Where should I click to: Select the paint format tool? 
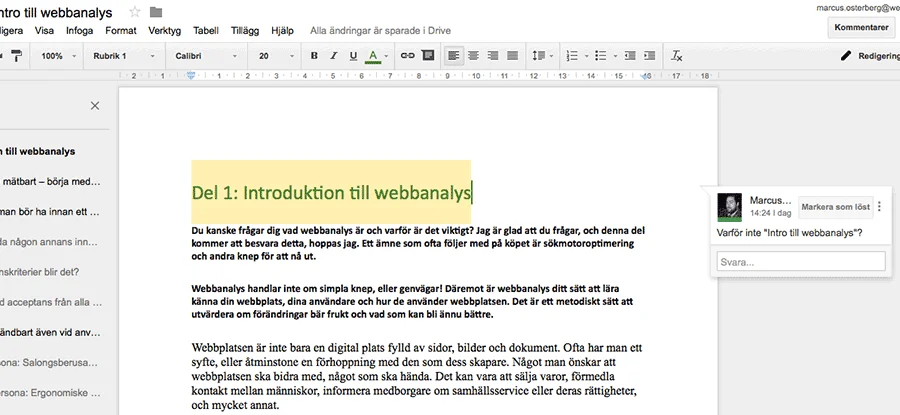[17, 56]
